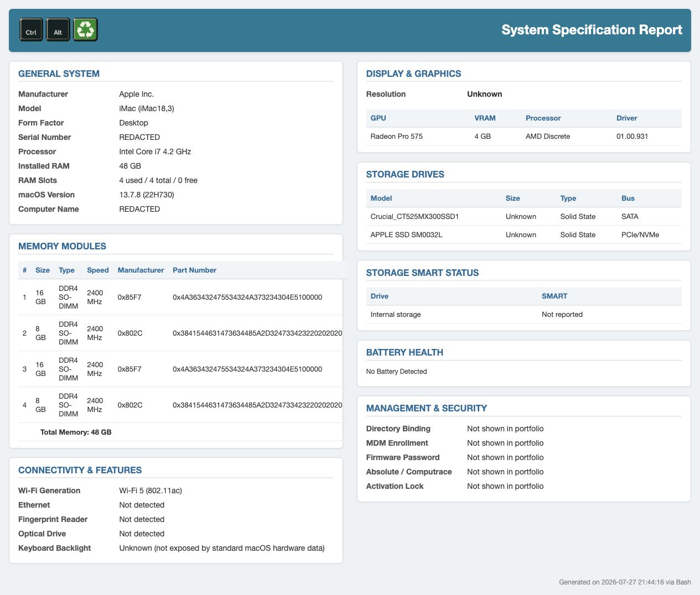This screenshot has height=595, width=700.
Task: Click the Ctrl key icon in header
Action: pyautogui.click(x=31, y=30)
